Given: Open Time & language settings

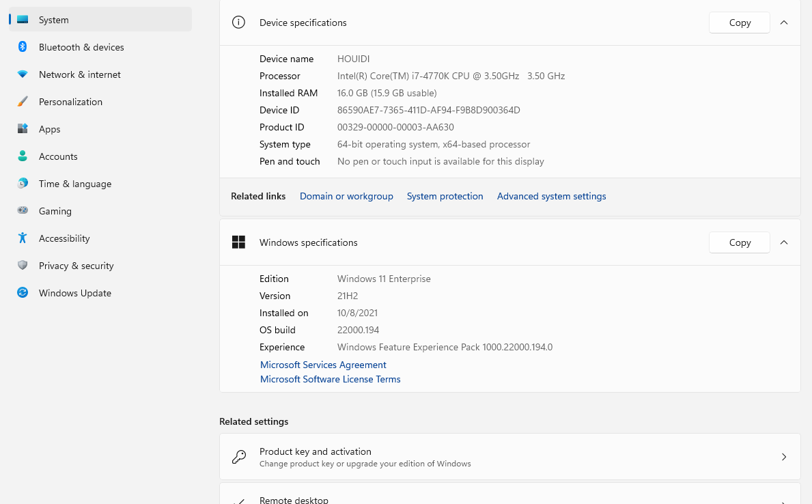Looking at the screenshot, I should [100, 184].
